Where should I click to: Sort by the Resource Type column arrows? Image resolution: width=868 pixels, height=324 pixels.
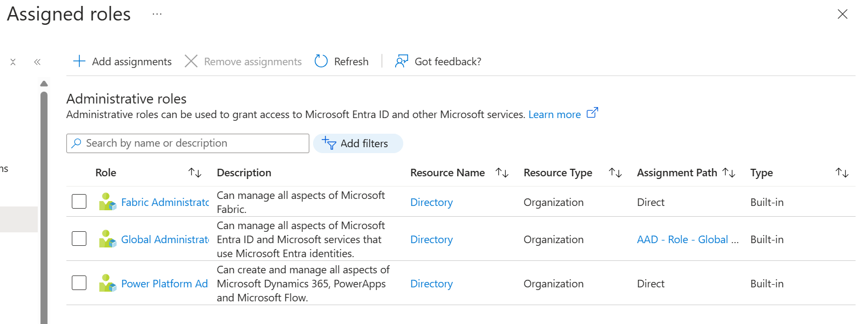pos(615,173)
